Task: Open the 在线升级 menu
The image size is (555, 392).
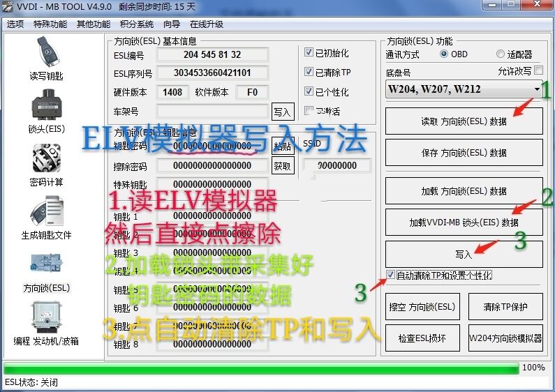Action: 207,24
